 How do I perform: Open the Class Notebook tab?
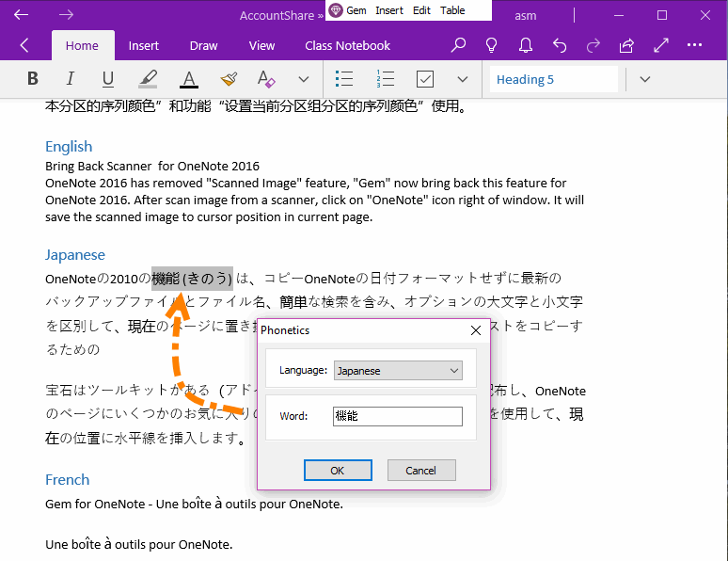347,45
